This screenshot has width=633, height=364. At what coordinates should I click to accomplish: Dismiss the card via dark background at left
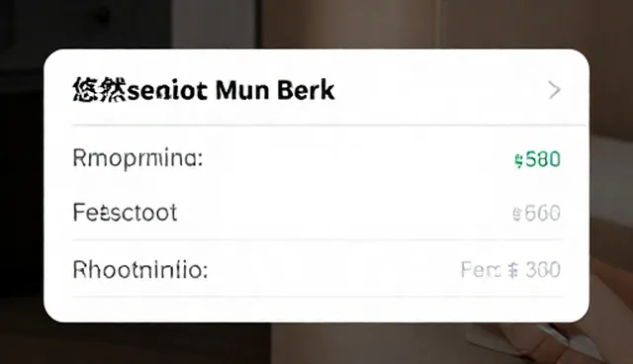pyautogui.click(x=21, y=182)
